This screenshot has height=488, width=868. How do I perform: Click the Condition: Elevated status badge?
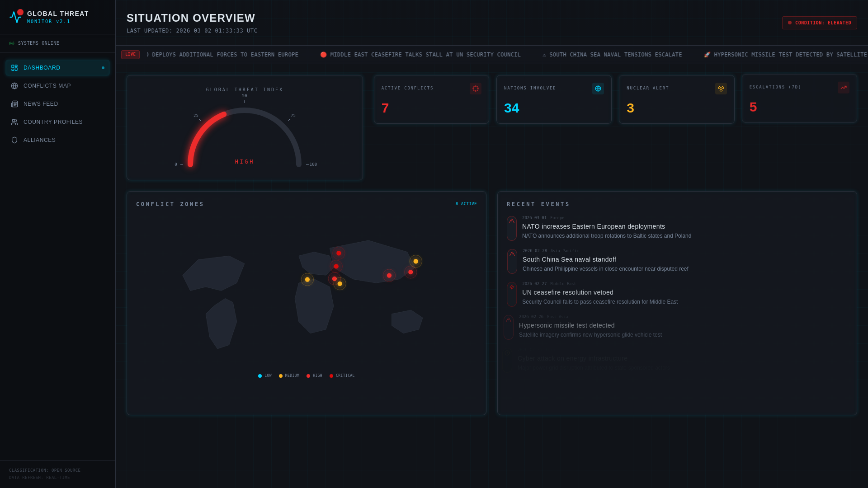(820, 23)
